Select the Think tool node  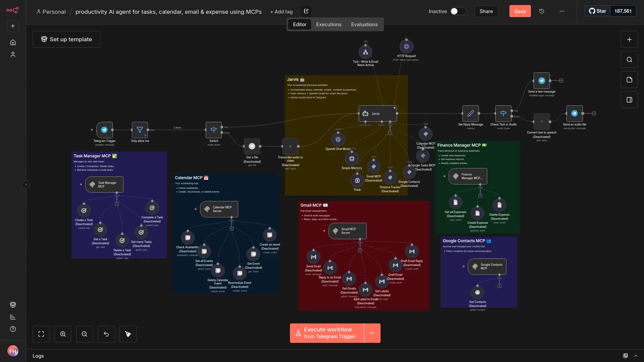[x=357, y=180]
